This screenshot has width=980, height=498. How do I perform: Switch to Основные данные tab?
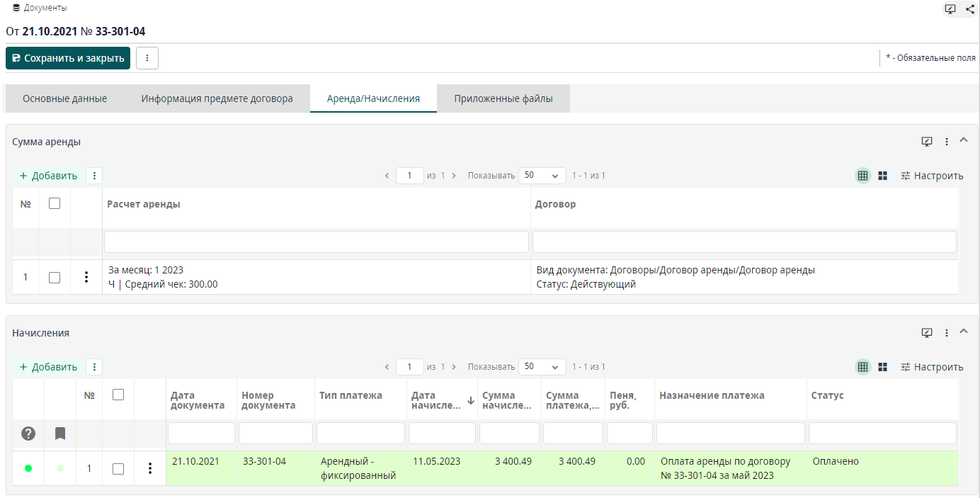[x=64, y=98]
